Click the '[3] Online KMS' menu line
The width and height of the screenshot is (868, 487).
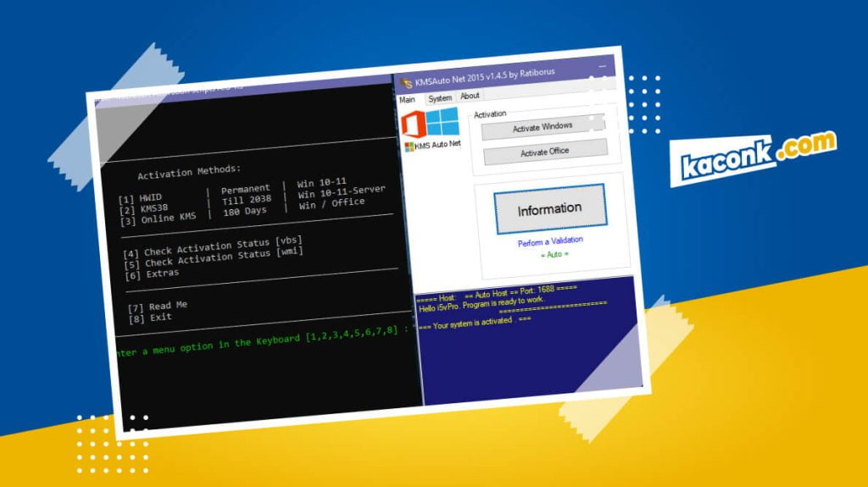pos(159,219)
